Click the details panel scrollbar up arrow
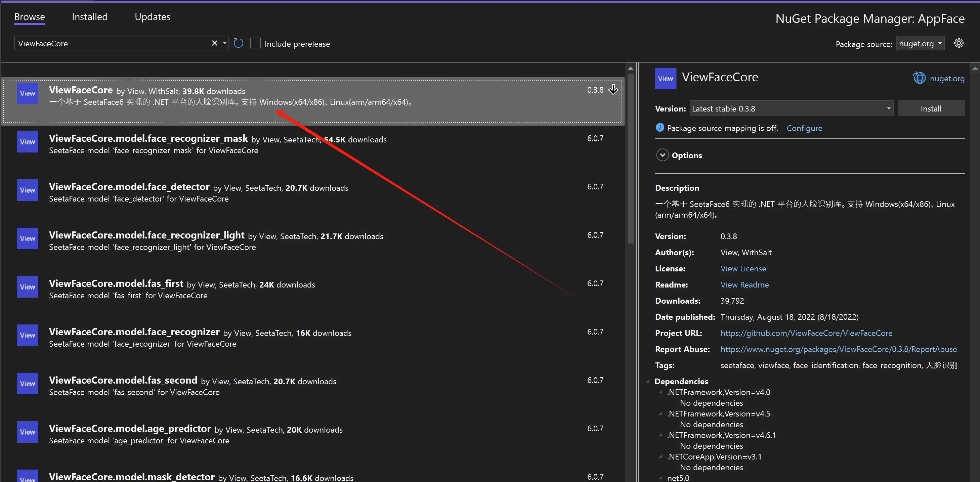 coord(975,69)
